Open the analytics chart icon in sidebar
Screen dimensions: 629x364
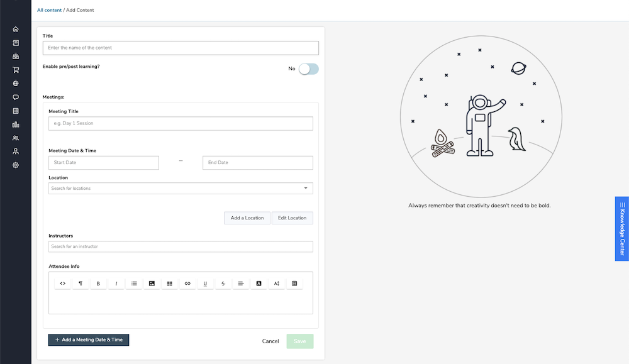(15, 124)
